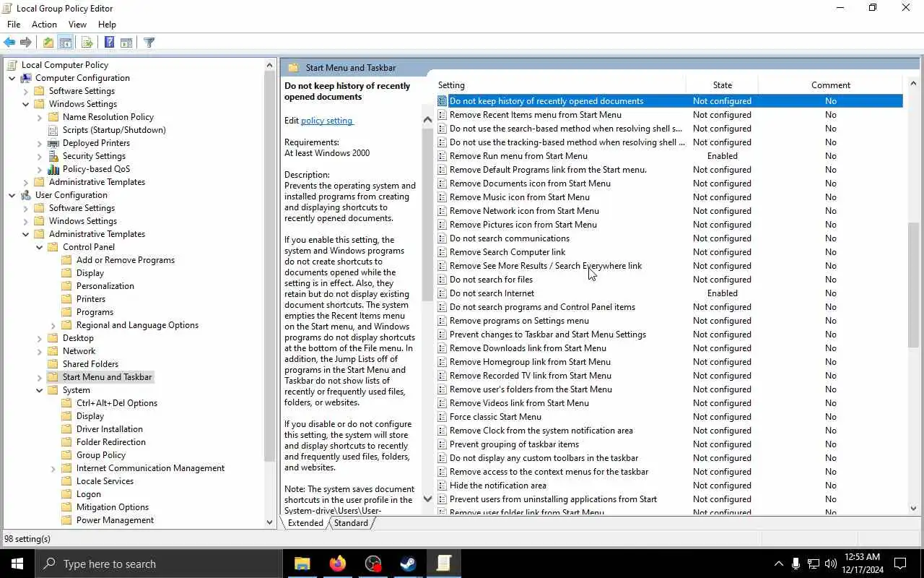Select Add or Remove Programs folder
The width and height of the screenshot is (924, 578).
(x=126, y=260)
